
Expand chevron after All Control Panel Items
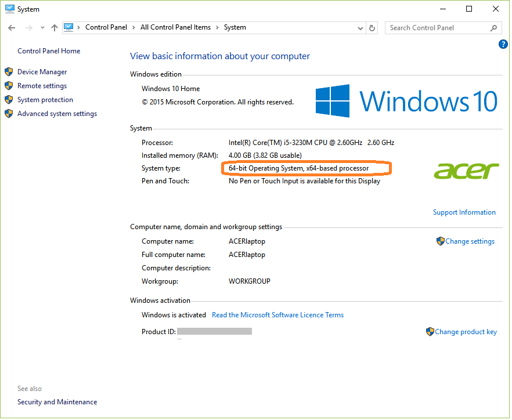click(217, 28)
